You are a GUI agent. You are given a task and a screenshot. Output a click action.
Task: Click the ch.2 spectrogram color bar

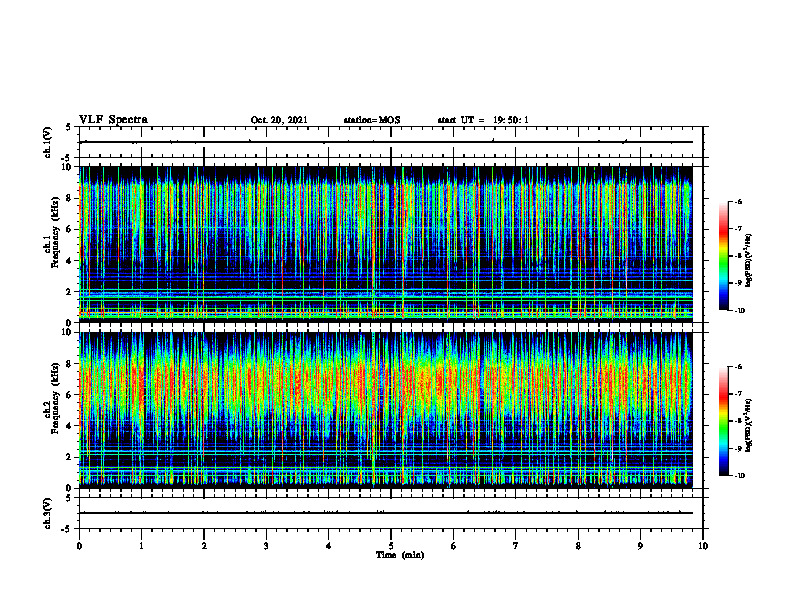click(x=723, y=421)
